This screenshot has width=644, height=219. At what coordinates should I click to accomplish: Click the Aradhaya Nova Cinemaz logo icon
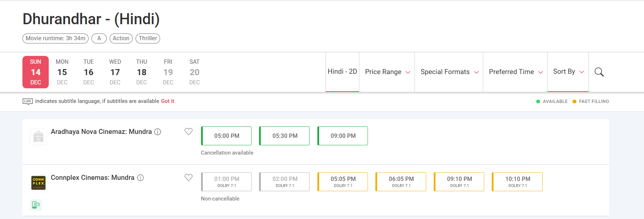tap(38, 137)
